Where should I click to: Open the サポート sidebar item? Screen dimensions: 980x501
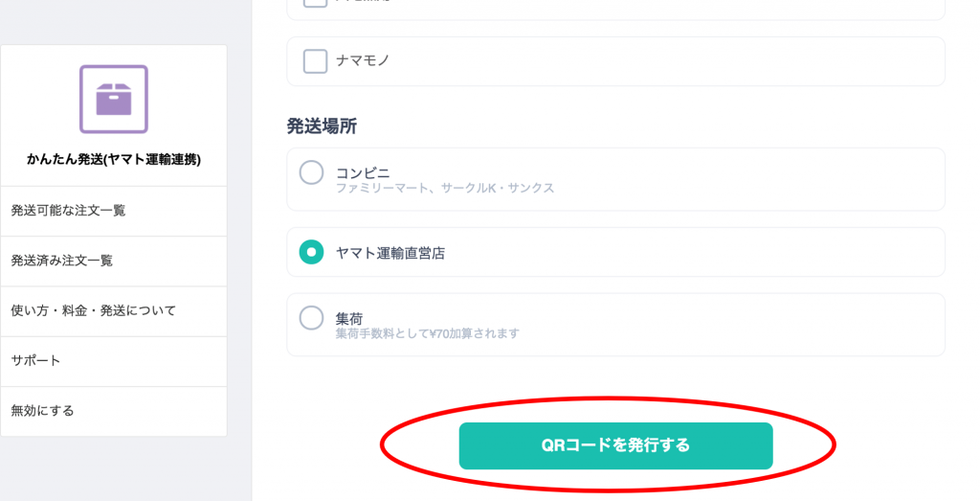click(x=114, y=361)
